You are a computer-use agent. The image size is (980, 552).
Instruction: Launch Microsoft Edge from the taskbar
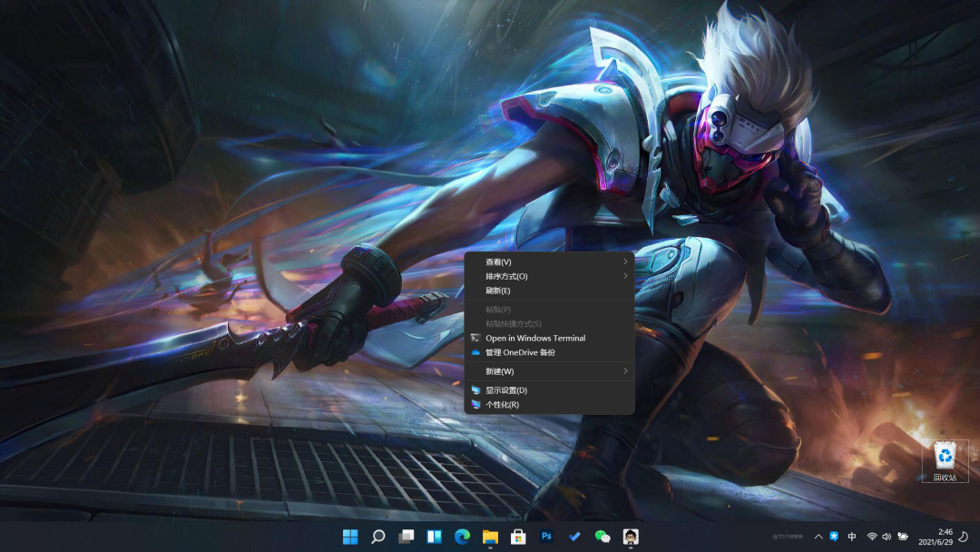point(463,537)
